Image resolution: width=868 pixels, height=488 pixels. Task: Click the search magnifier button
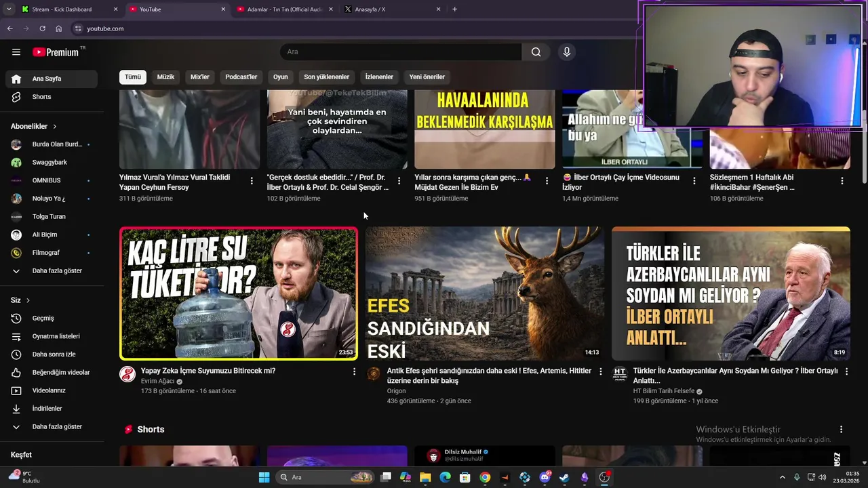[x=536, y=52]
